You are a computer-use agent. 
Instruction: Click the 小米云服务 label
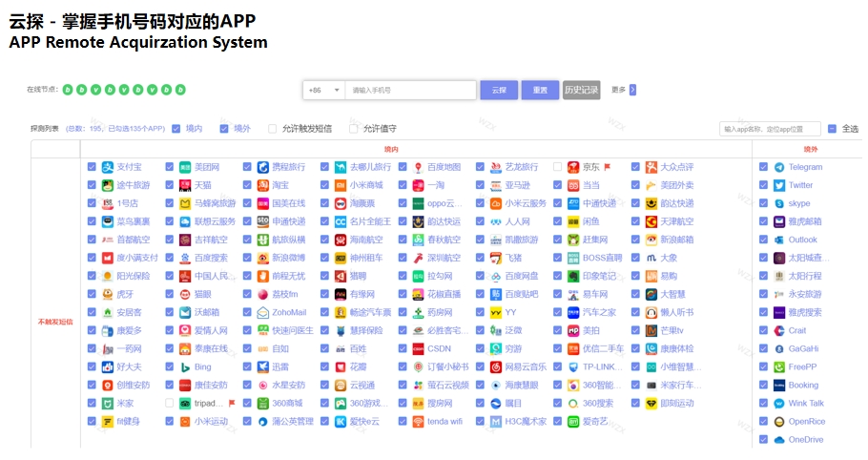526,203
